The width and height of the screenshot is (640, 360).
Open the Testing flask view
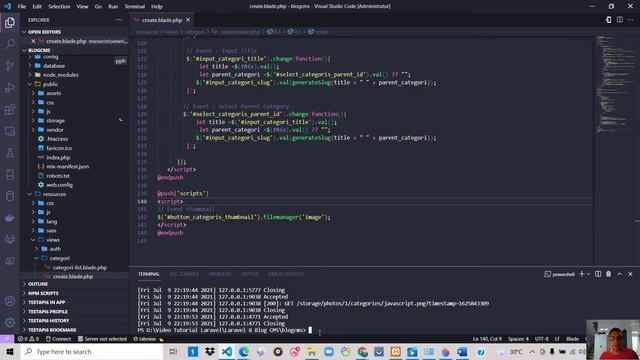tap(10, 153)
